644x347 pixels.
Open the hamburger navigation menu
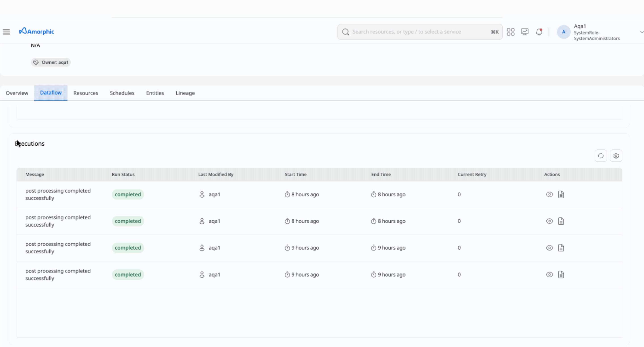click(6, 32)
